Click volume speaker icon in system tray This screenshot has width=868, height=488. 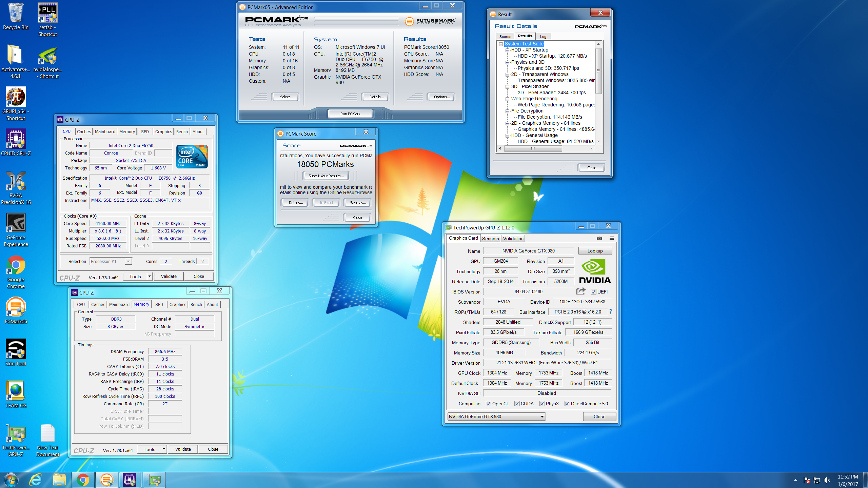827,480
